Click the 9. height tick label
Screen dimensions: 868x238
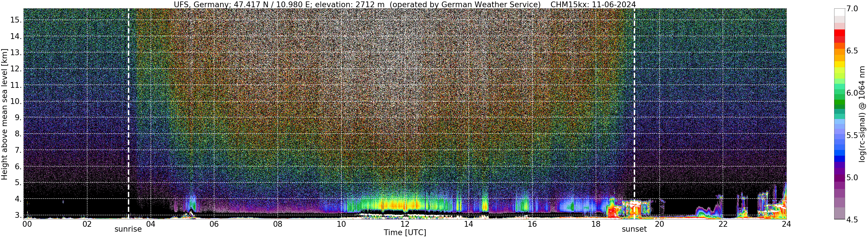[x=18, y=118]
